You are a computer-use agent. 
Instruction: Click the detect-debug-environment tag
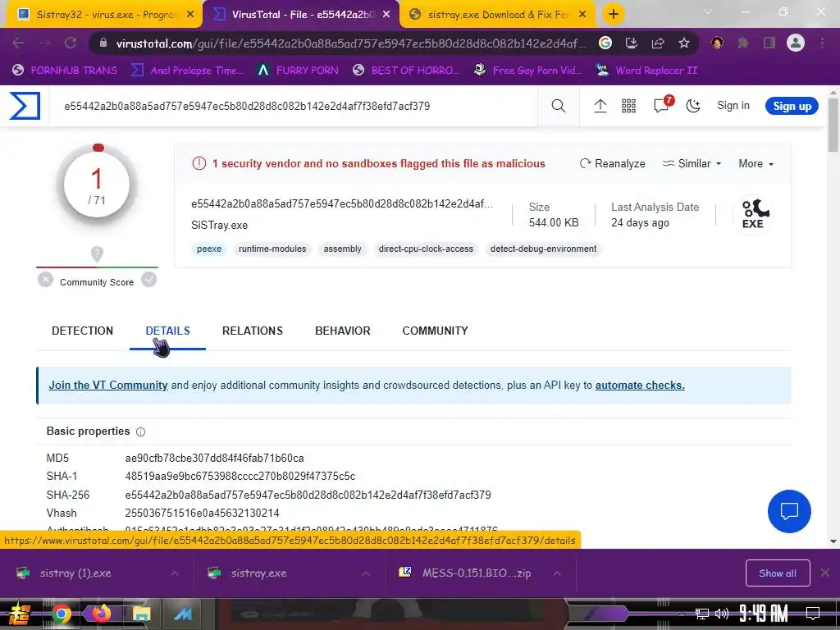click(543, 249)
